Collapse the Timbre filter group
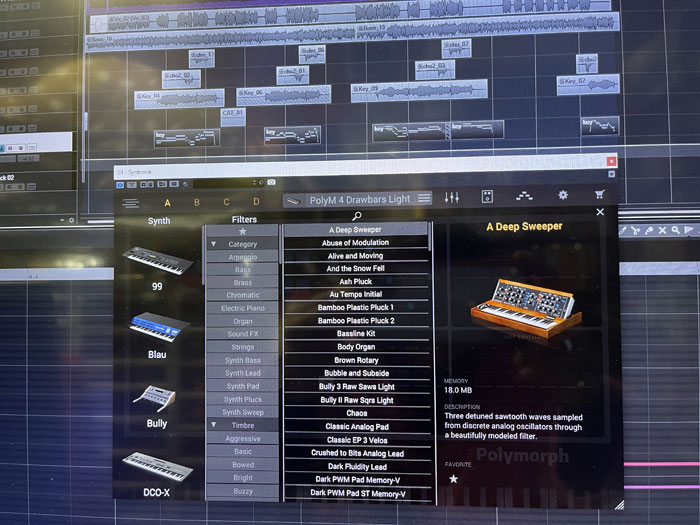 click(214, 425)
